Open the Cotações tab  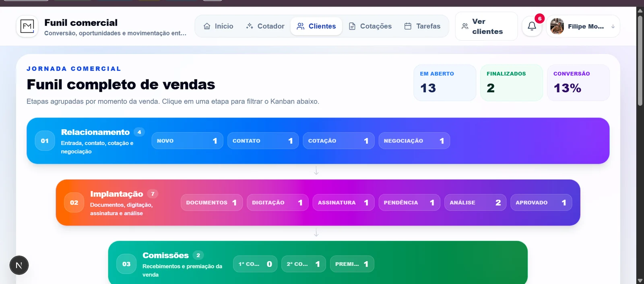(370, 26)
